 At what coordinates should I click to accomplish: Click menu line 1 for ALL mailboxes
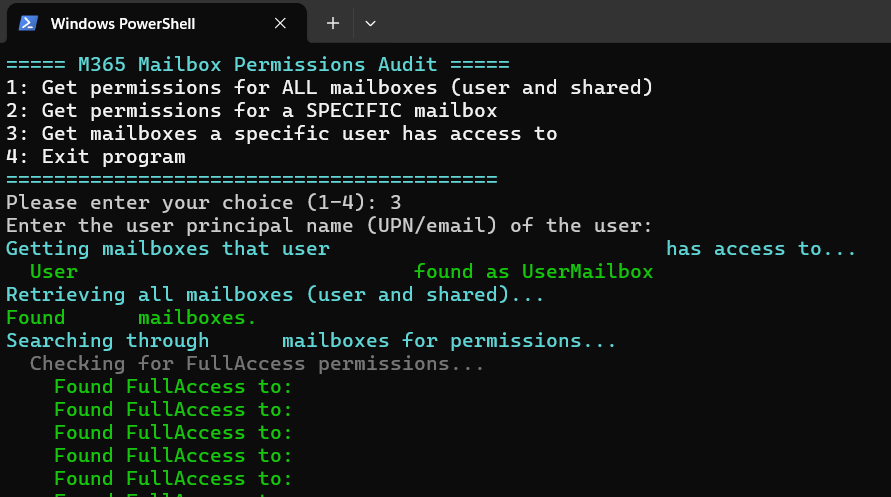tap(330, 87)
